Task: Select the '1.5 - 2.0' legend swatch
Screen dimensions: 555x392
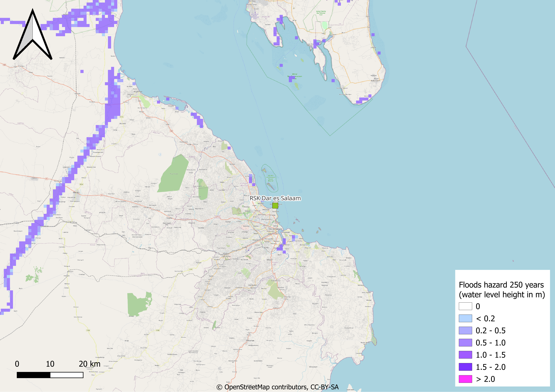Action: [465, 367]
